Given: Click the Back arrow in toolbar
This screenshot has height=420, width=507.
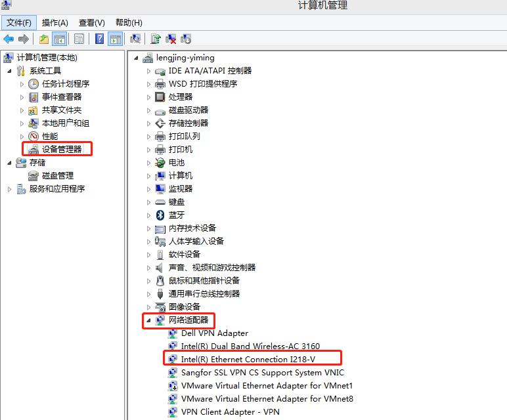Looking at the screenshot, I should (9, 39).
